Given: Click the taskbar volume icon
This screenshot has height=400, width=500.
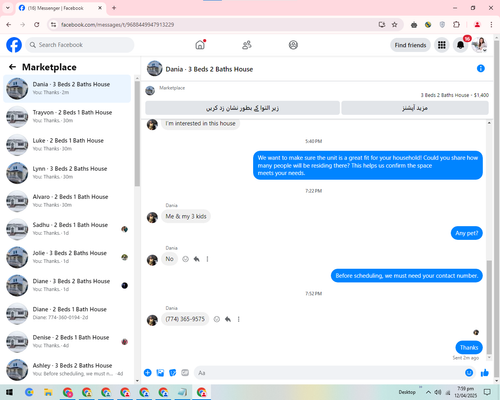Looking at the screenshot, I should point(438,392).
